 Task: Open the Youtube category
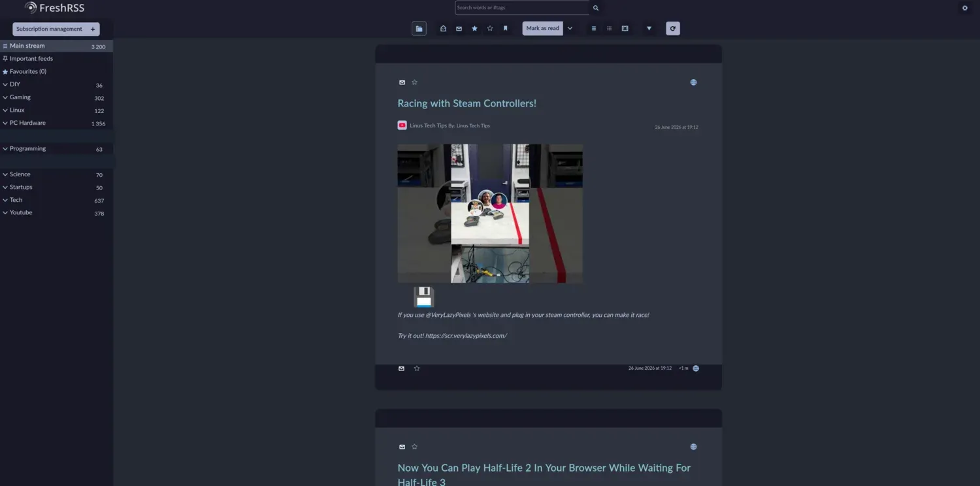[x=21, y=212]
